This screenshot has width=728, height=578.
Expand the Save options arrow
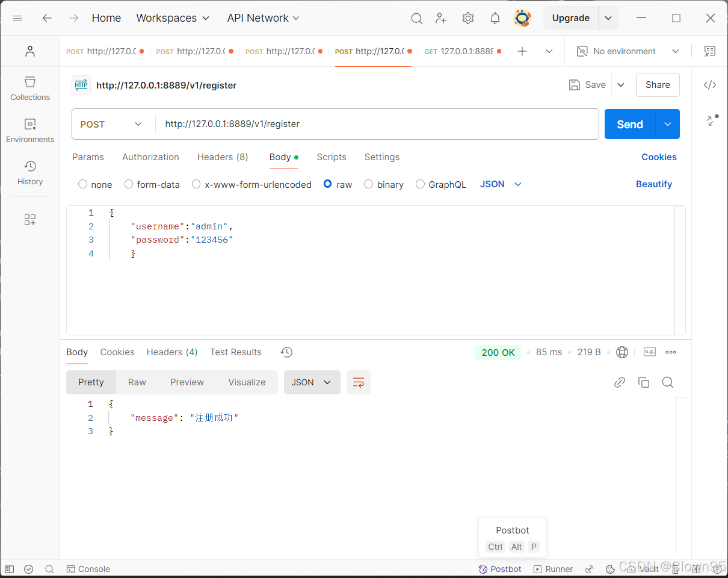click(621, 85)
